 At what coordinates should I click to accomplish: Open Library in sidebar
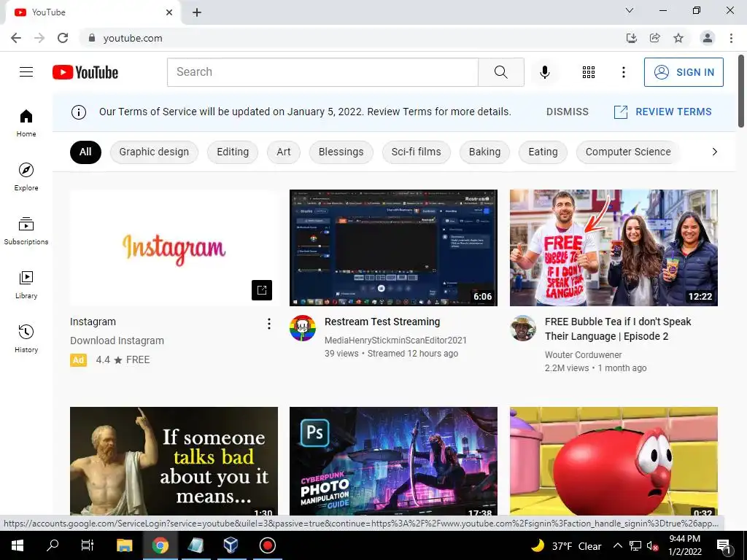click(26, 285)
